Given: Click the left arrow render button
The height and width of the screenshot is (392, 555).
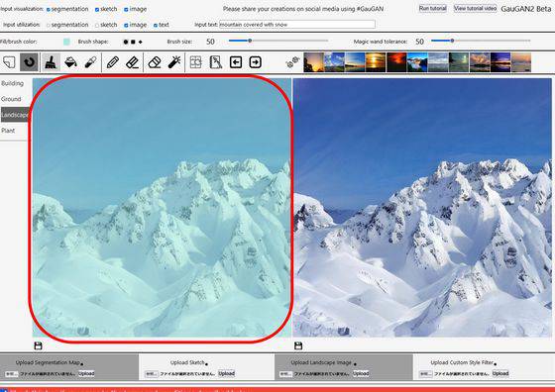Looking at the screenshot, I should (x=236, y=62).
